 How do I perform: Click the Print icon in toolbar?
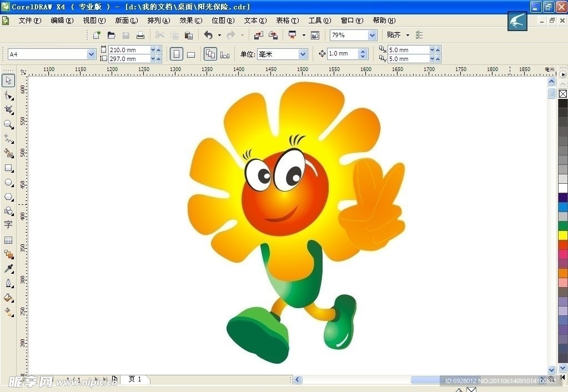tap(140, 35)
